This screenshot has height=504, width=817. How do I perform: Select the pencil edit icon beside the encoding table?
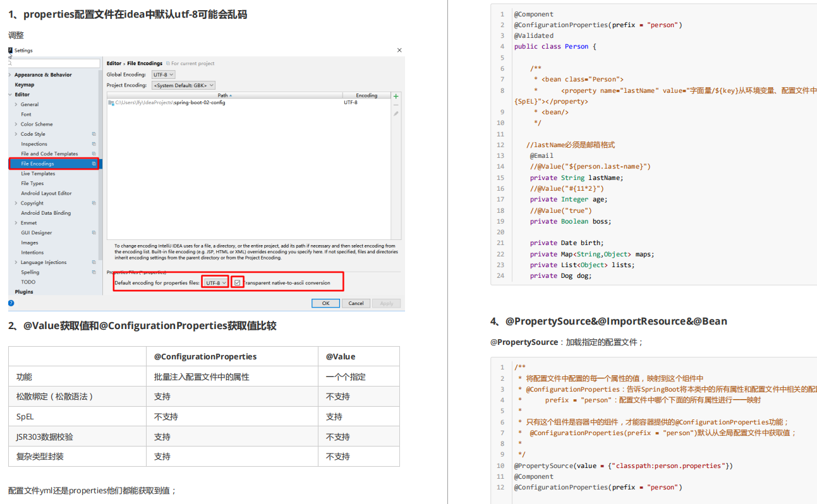396,114
